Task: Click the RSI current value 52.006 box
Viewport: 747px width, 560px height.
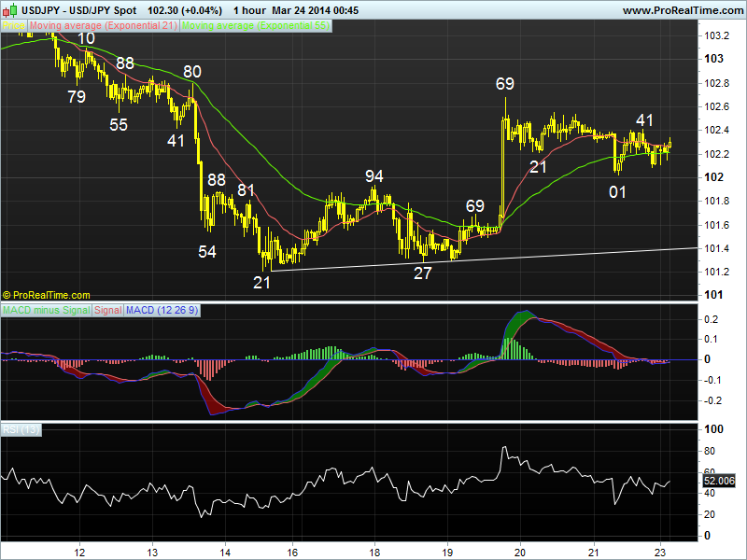Action: [x=719, y=481]
